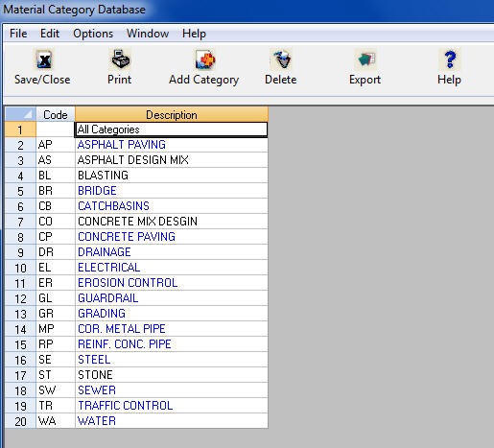The height and width of the screenshot is (448, 494).
Task: Open the Edit menu
Action: (50, 34)
